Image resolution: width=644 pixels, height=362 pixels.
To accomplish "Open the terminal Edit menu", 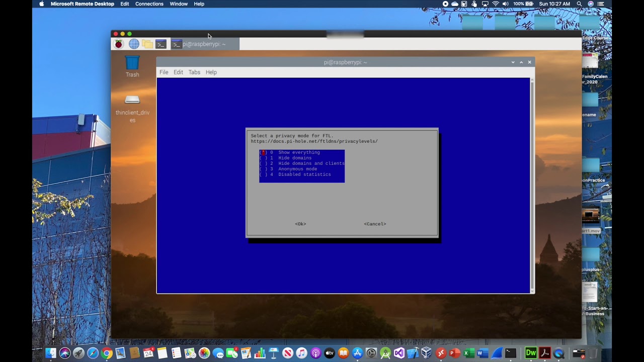I will (x=178, y=72).
